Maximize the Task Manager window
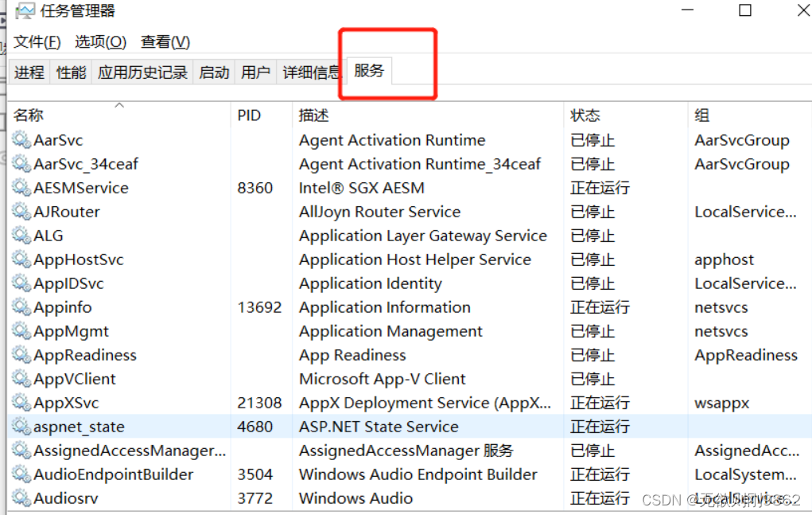 point(744,10)
